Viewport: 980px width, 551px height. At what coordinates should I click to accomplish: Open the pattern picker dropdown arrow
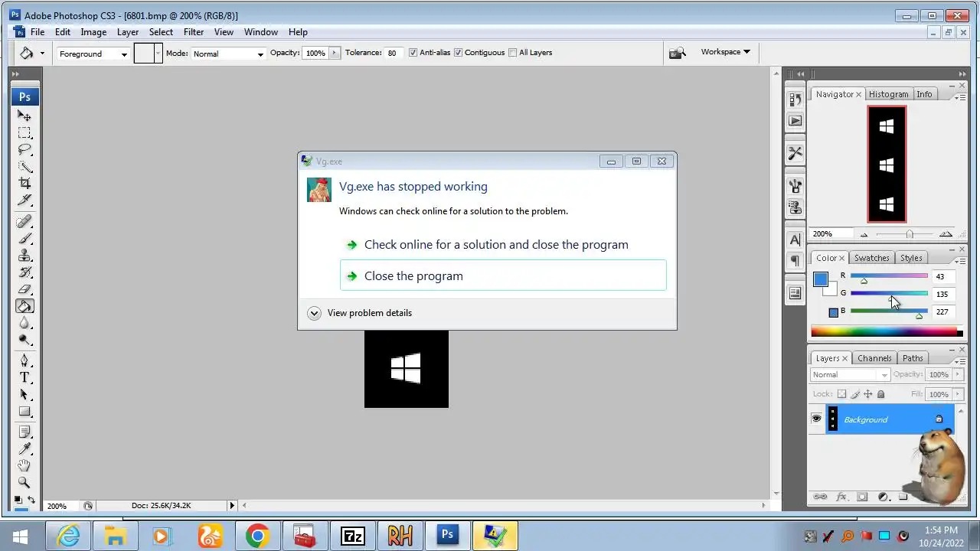(158, 53)
